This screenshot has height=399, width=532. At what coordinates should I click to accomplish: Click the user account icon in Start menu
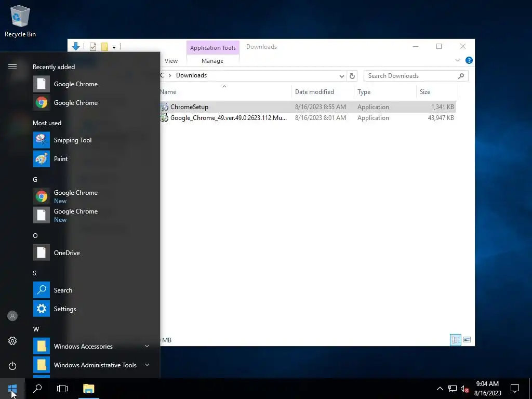tap(12, 316)
